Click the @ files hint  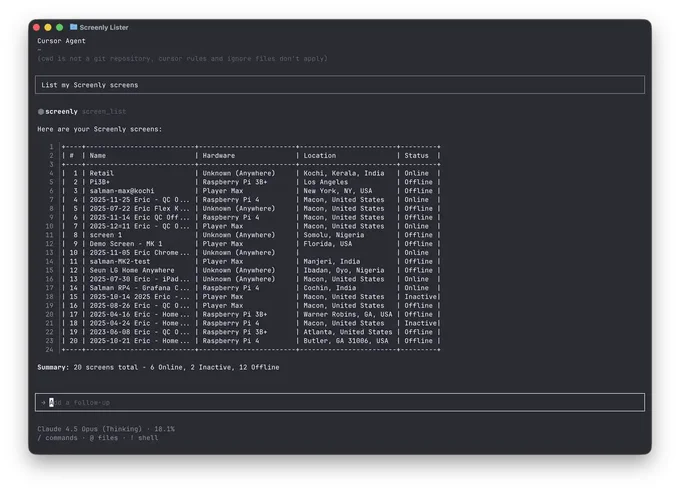(104, 438)
